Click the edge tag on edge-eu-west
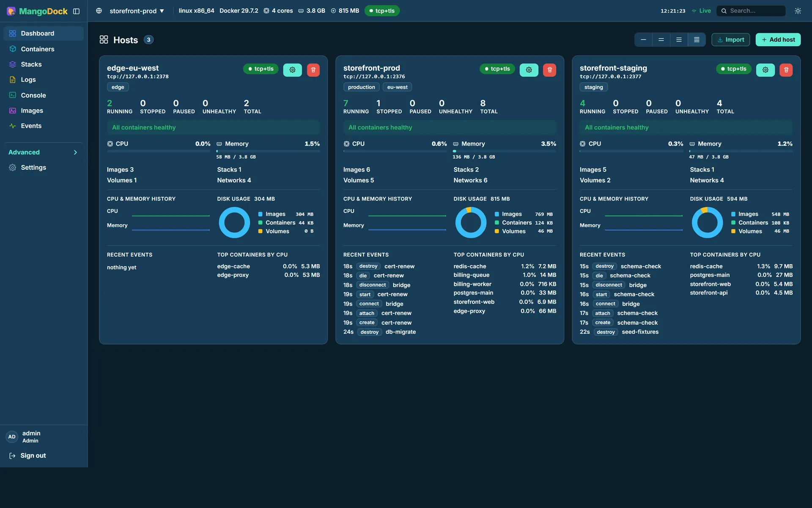812x508 pixels. (x=118, y=87)
